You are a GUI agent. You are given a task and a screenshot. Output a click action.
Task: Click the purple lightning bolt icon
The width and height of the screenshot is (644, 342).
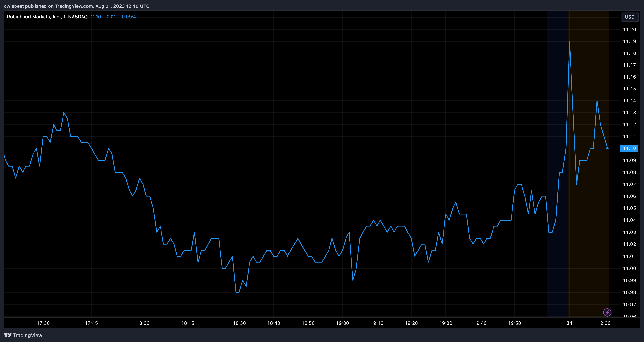pos(607,312)
